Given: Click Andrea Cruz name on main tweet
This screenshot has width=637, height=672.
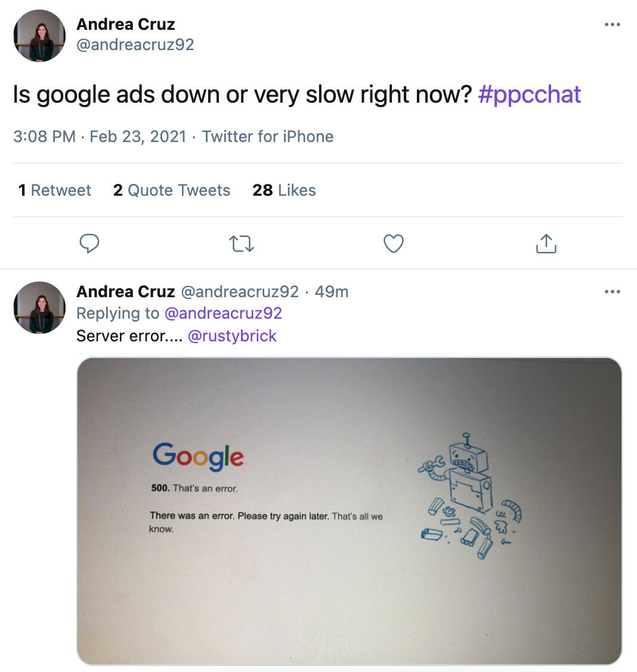Looking at the screenshot, I should tap(126, 24).
